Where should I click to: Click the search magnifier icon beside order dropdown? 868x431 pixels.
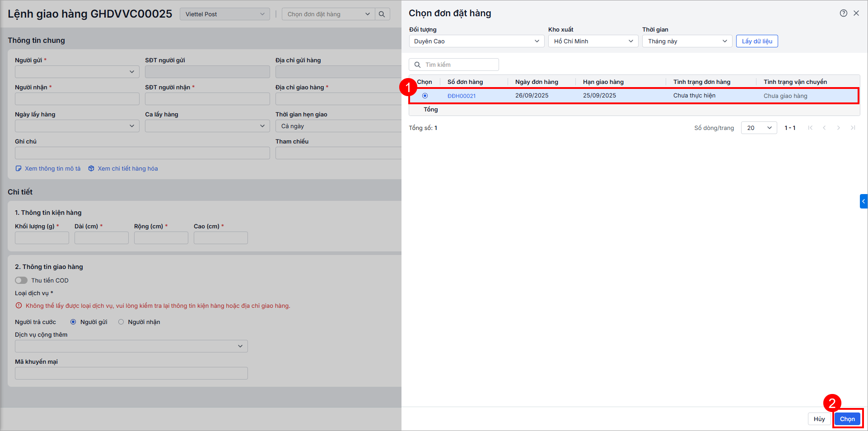[382, 14]
